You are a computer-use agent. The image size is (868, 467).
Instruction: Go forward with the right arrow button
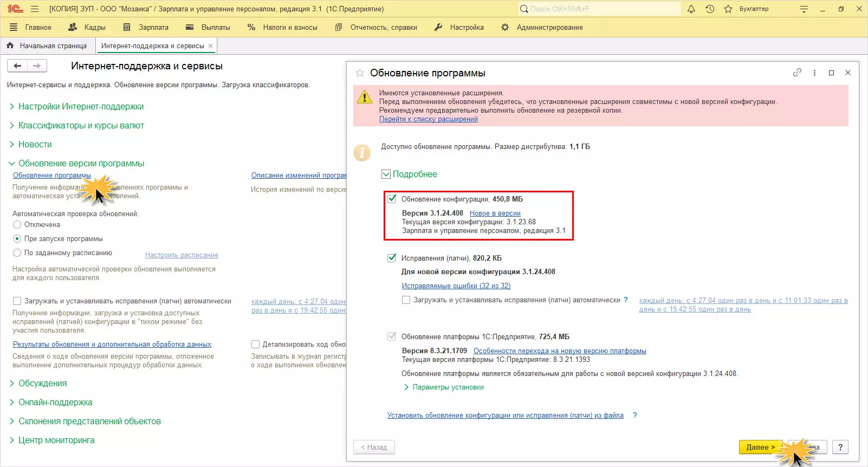[37, 66]
